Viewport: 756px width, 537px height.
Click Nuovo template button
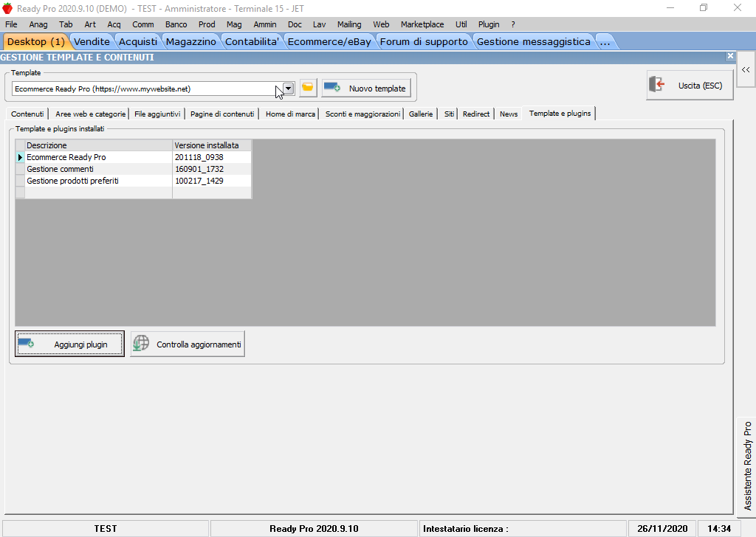pyautogui.click(x=366, y=88)
